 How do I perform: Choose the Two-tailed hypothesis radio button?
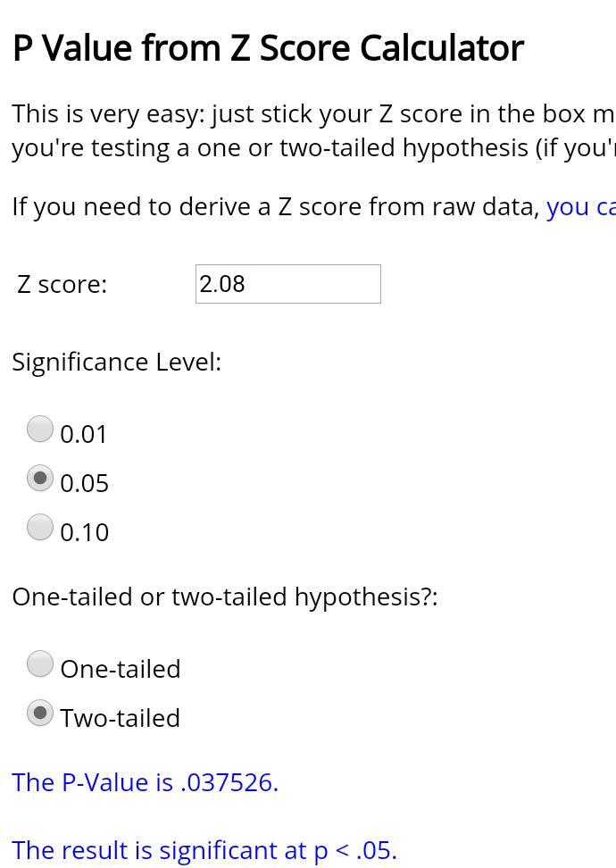[40, 714]
